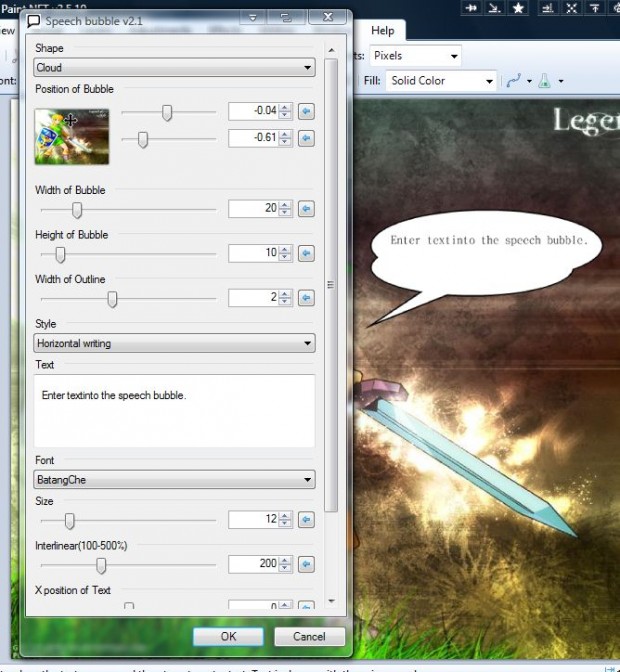Increase font Size with up spinner
This screenshot has width=620, height=672.
click(x=285, y=516)
